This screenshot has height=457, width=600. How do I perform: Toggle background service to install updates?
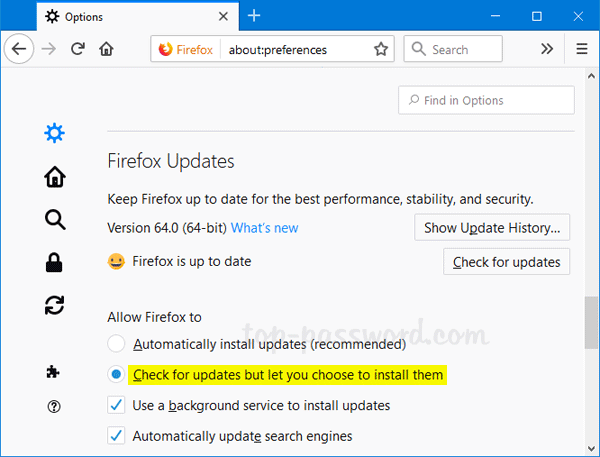117,406
